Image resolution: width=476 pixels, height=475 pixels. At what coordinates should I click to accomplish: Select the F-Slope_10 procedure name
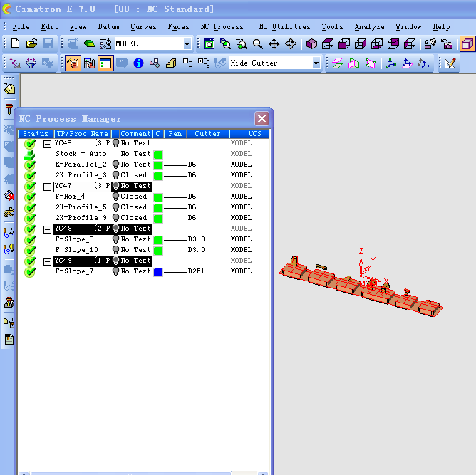tap(77, 250)
